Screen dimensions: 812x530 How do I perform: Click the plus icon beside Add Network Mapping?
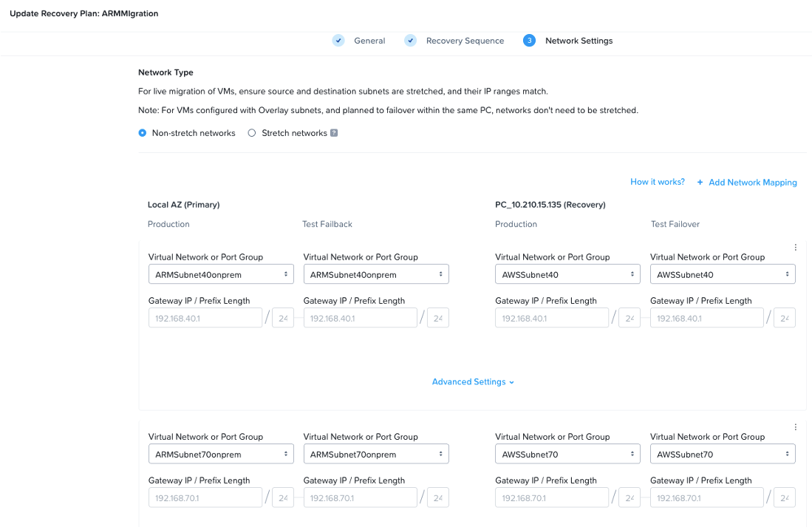point(700,183)
